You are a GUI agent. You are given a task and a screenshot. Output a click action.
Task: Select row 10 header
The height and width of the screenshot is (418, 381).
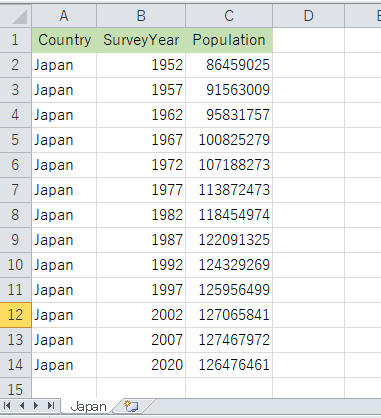[16, 265]
